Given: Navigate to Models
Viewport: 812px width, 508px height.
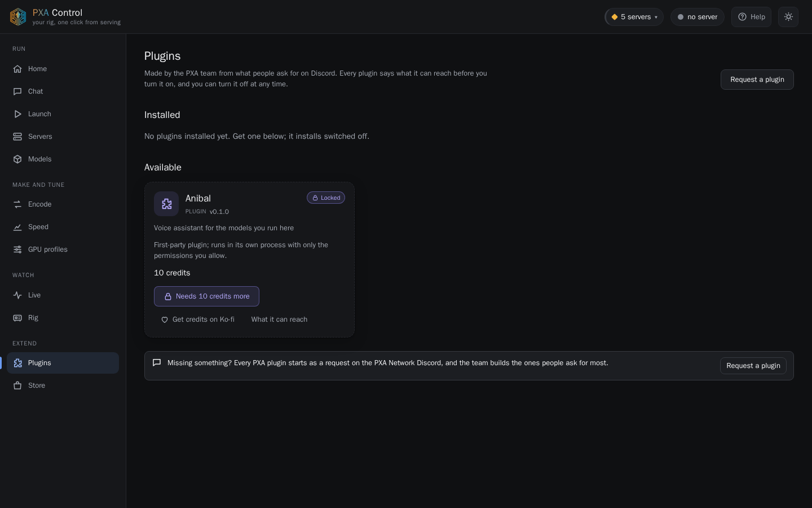Looking at the screenshot, I should point(63,159).
